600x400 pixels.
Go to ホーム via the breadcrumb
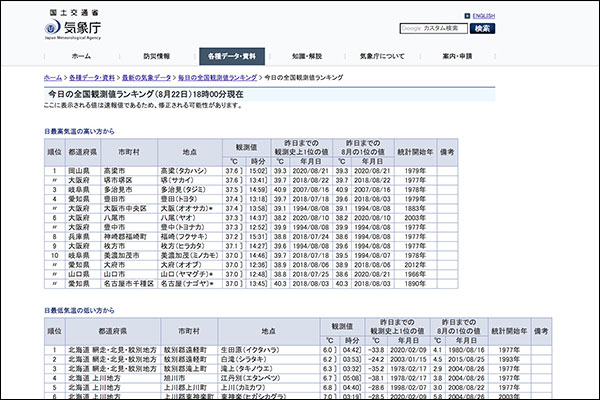click(x=53, y=77)
